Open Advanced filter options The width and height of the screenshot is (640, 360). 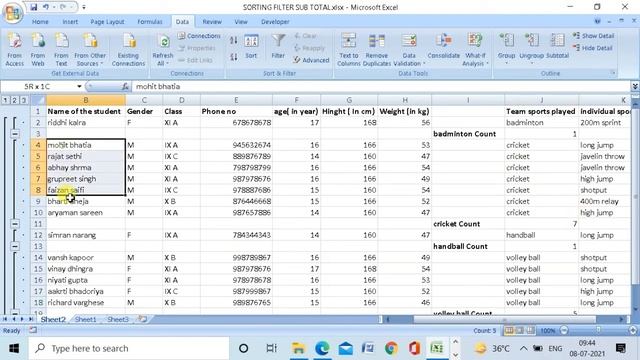coord(311,60)
